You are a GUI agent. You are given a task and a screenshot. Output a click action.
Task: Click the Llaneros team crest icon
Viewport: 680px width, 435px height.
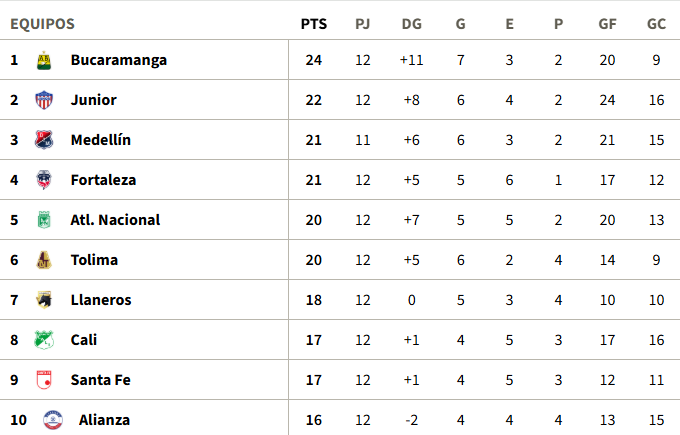[x=44, y=300]
